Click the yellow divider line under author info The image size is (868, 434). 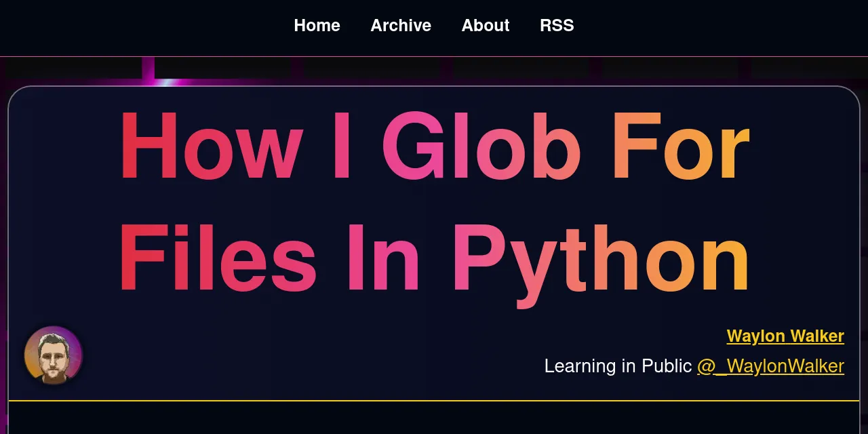point(434,401)
